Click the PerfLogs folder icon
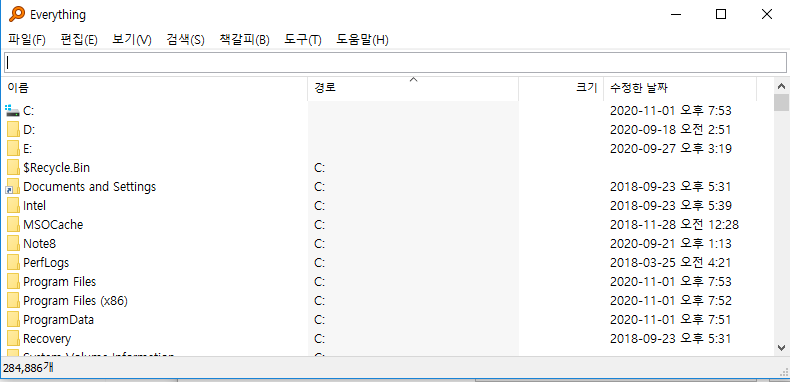The width and height of the screenshot is (790, 382). pyautogui.click(x=14, y=263)
